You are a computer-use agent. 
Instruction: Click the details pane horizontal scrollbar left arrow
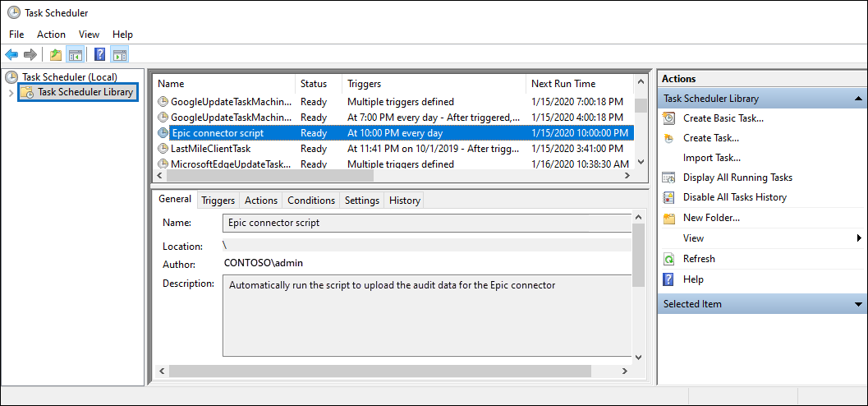[162, 371]
